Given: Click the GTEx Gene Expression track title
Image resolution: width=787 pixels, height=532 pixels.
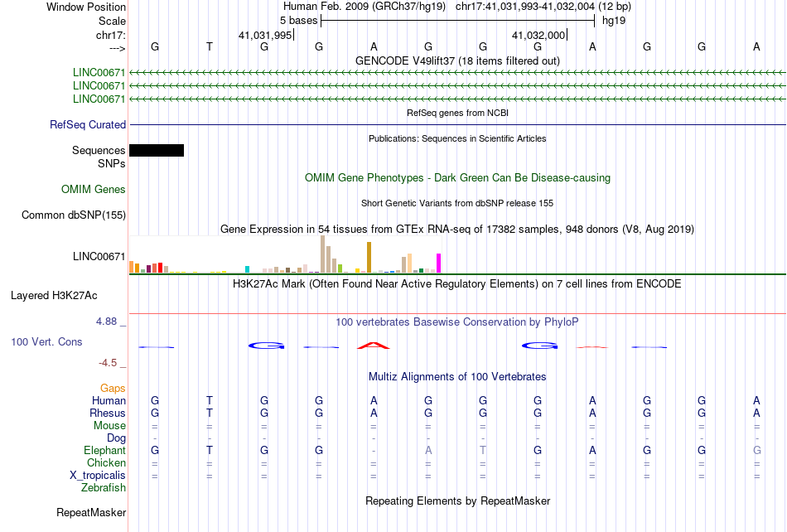Looking at the screenshot, I should pos(457,230).
